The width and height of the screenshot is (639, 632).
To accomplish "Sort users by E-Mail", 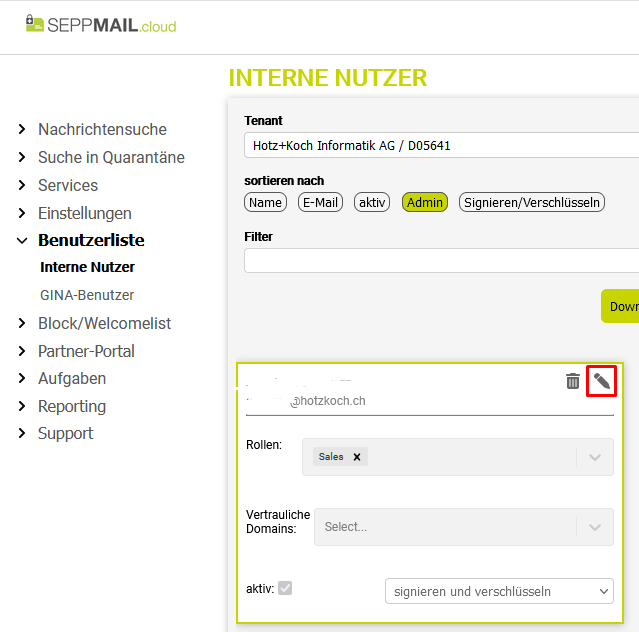I will pos(320,202).
